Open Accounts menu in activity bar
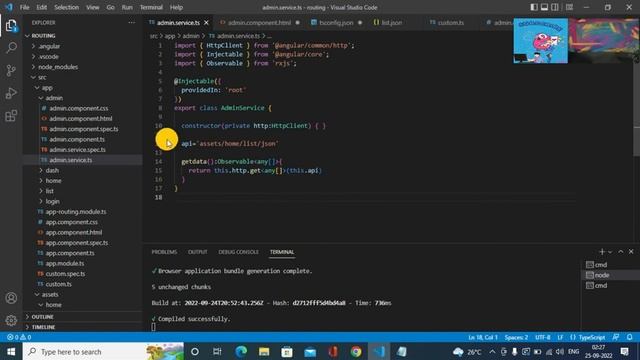 [x=11, y=298]
